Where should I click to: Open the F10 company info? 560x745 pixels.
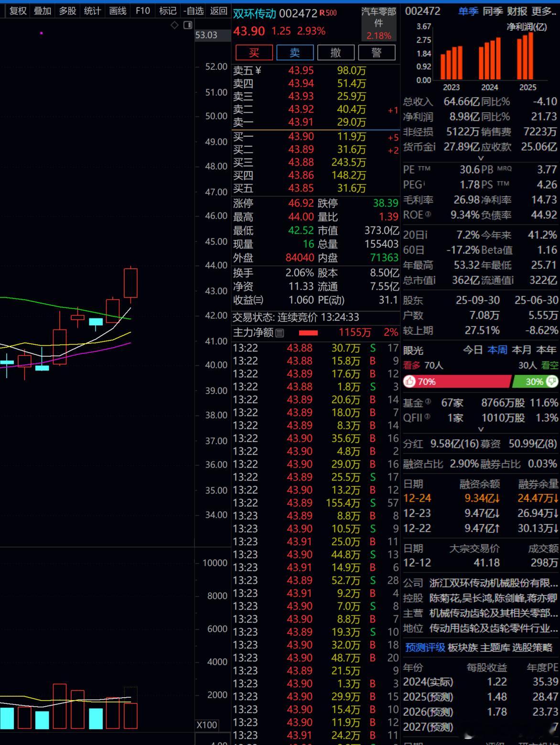click(x=142, y=11)
